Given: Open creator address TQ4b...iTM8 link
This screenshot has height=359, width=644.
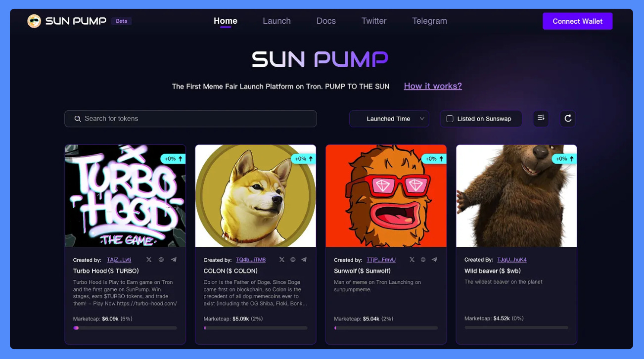Looking at the screenshot, I should click(x=251, y=260).
